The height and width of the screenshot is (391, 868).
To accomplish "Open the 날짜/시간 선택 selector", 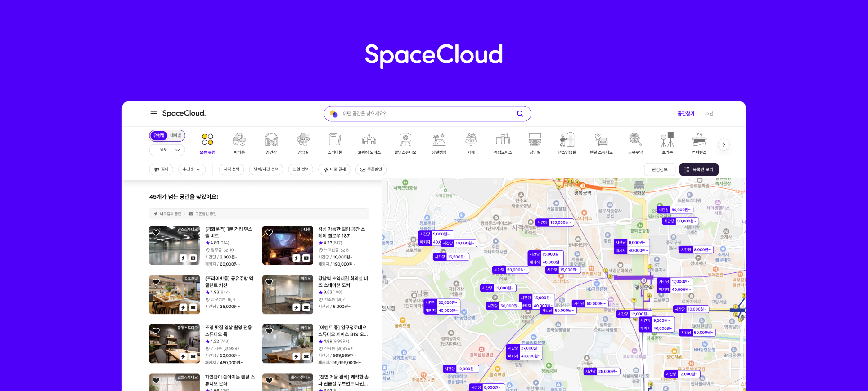I will tap(266, 169).
